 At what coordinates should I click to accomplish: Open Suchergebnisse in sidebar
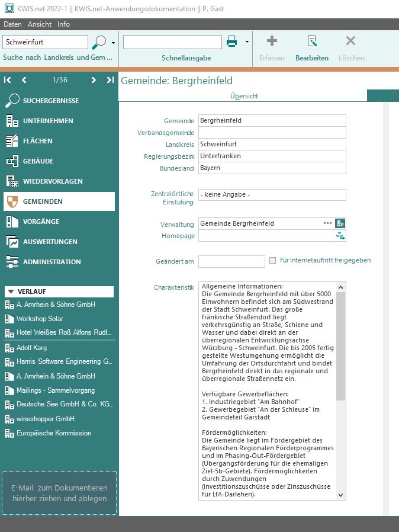point(59,101)
